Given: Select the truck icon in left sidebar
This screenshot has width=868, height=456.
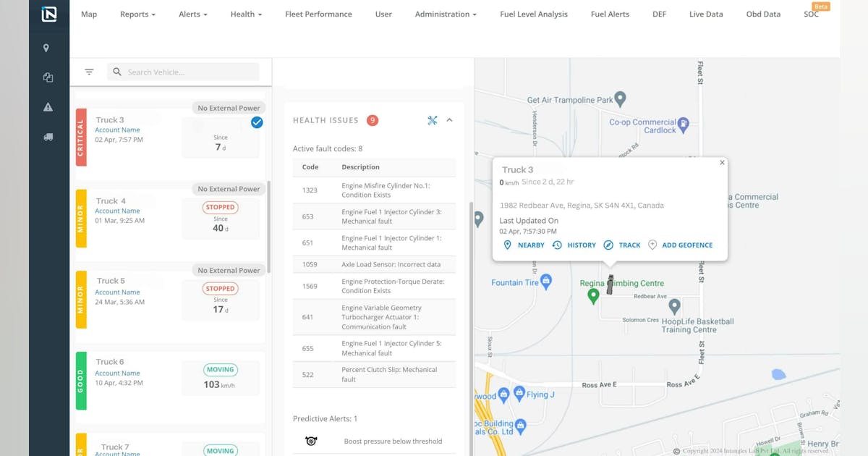Looking at the screenshot, I should (47, 135).
